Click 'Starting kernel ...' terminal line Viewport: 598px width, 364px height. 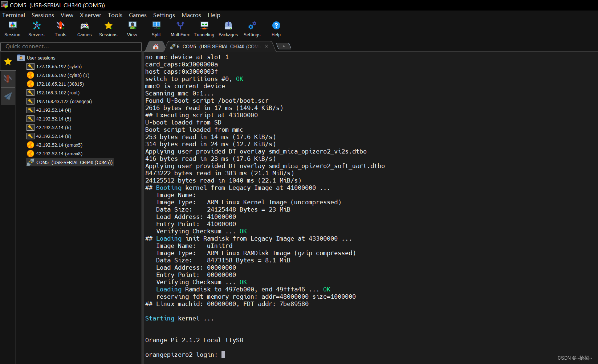(179, 318)
